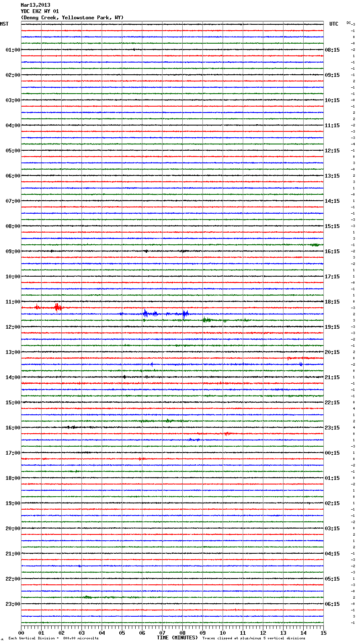Click minute tick label 05 on the bottom axis
357x644 pixels.
pos(122,633)
